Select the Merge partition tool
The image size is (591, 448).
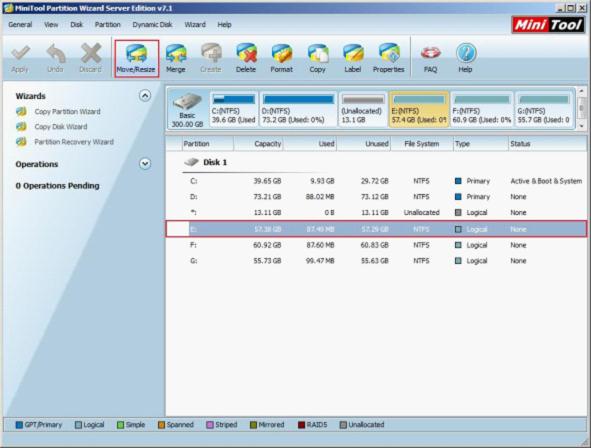pos(176,58)
